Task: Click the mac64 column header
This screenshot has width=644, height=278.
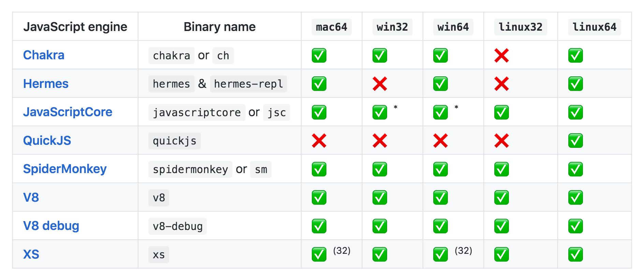Action: (331, 27)
